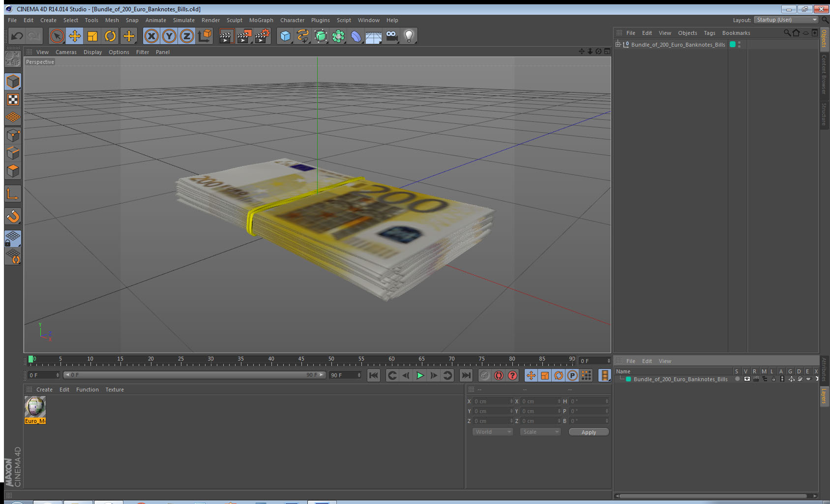The height and width of the screenshot is (504, 830).
Task: Activate the Move tool
Action: pyautogui.click(x=75, y=36)
